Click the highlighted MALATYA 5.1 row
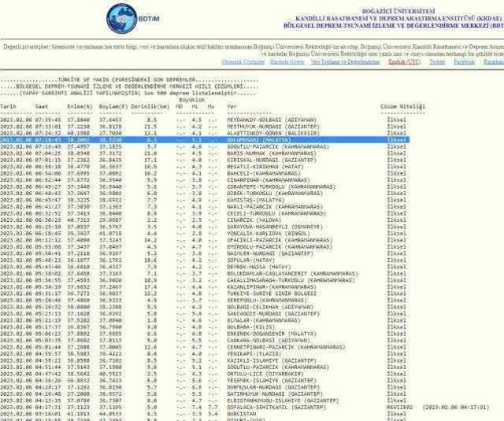Viewport: 504px width, 421px height. coord(205,140)
